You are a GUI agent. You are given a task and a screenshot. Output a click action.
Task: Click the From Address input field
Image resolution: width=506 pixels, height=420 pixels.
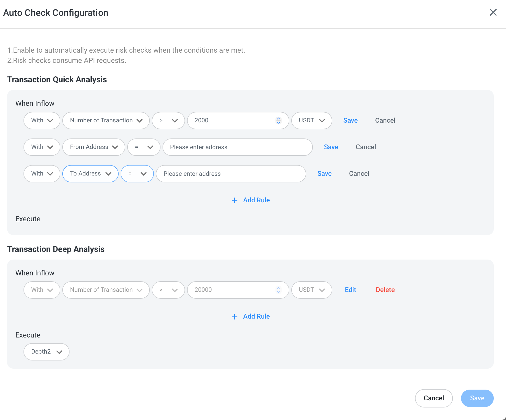pyautogui.click(x=237, y=147)
